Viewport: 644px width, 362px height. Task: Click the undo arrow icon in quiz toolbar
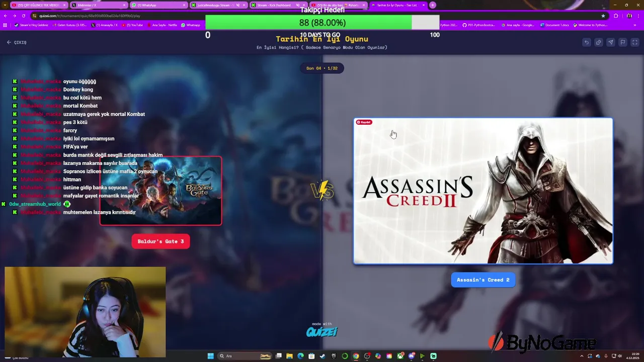587,42
